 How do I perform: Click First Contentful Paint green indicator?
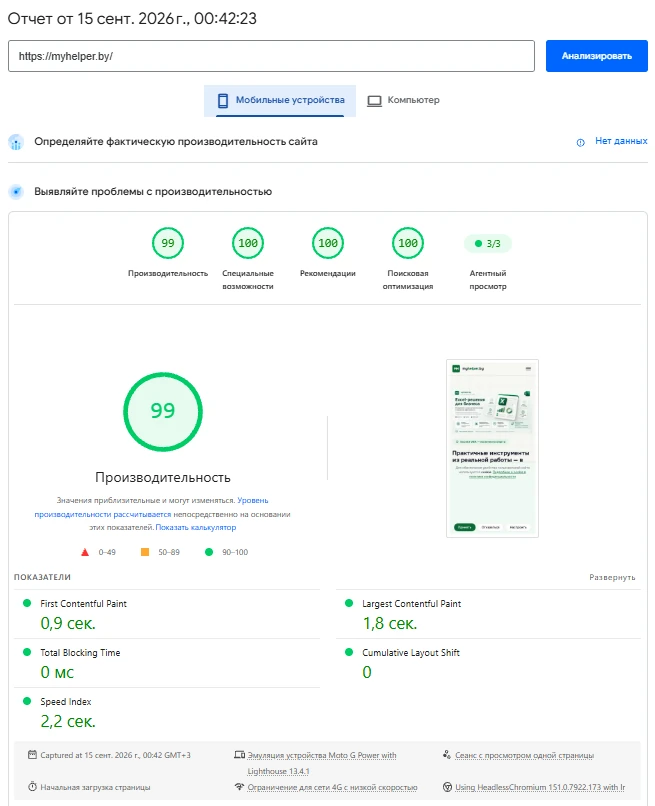(x=27, y=603)
